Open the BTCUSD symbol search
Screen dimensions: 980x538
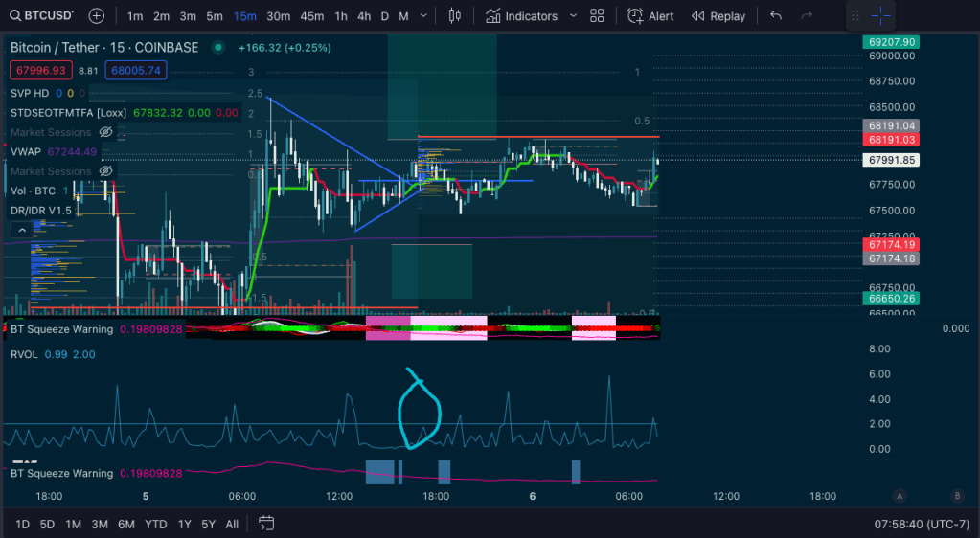[44, 16]
